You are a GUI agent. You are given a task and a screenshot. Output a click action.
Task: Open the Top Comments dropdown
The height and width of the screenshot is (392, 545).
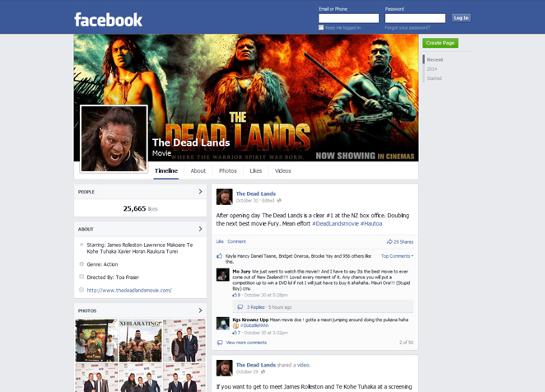pos(397,256)
